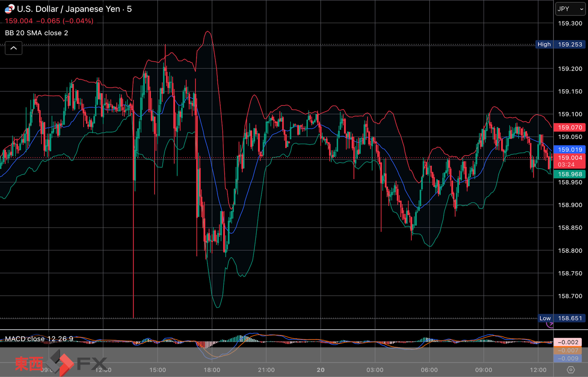This screenshot has width=588, height=377.
Task: Click the 158.900 price axis label
Action: (570, 205)
